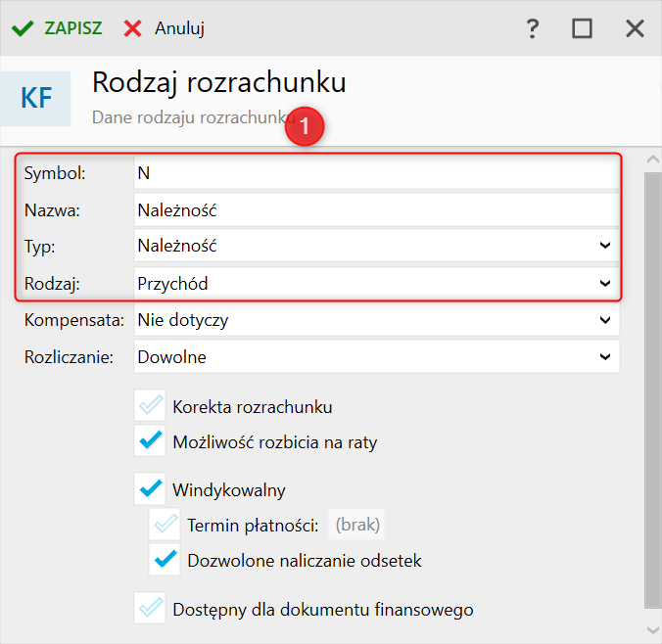Click the Nazwa text field
662x644 pixels.
coord(376,208)
